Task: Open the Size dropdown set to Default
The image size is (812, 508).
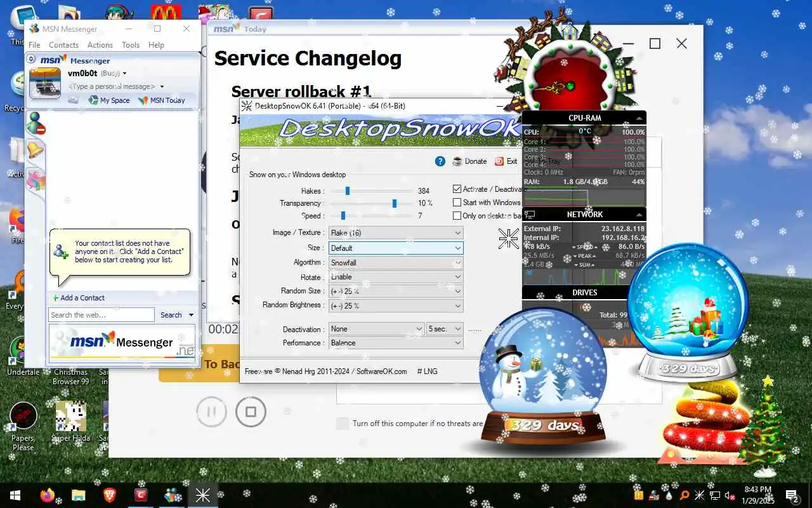Action: click(x=396, y=248)
